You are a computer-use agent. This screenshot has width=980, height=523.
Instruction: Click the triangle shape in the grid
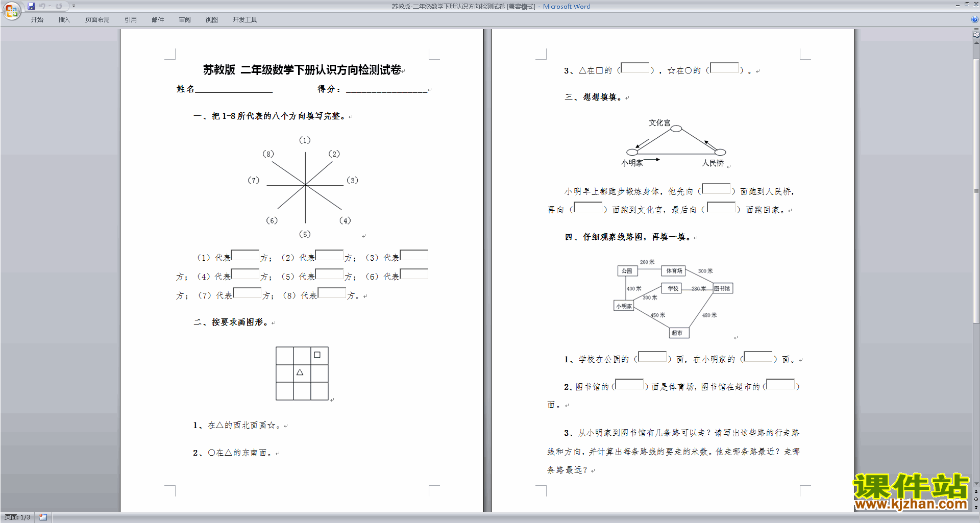300,372
